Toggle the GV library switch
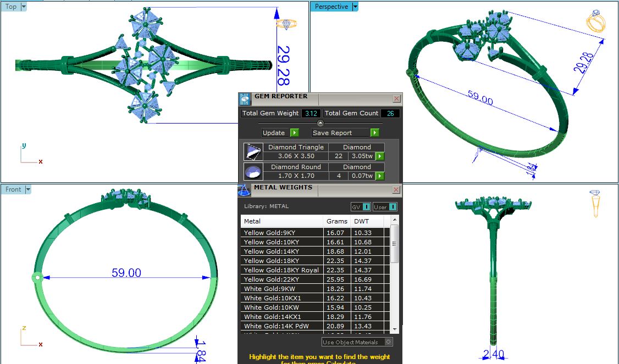619x364 pixels. 366,207
